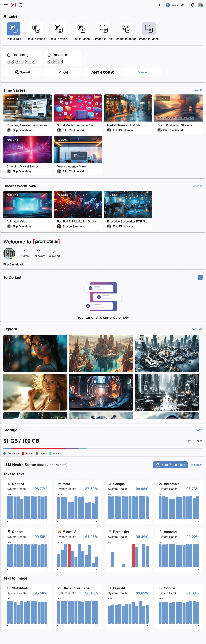Open Meta system health chart
Viewport: 206px width, 644px height.
[x=78, y=508]
